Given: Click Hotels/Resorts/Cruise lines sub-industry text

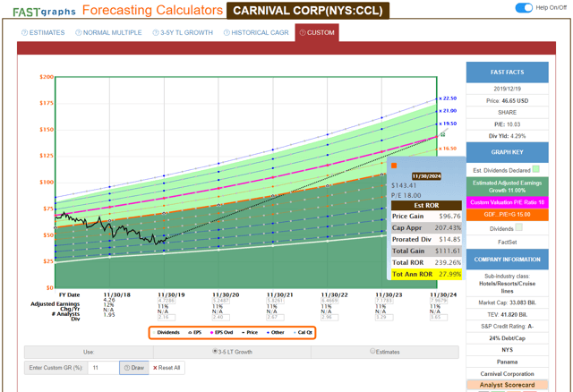Looking at the screenshot, I should [x=508, y=287].
